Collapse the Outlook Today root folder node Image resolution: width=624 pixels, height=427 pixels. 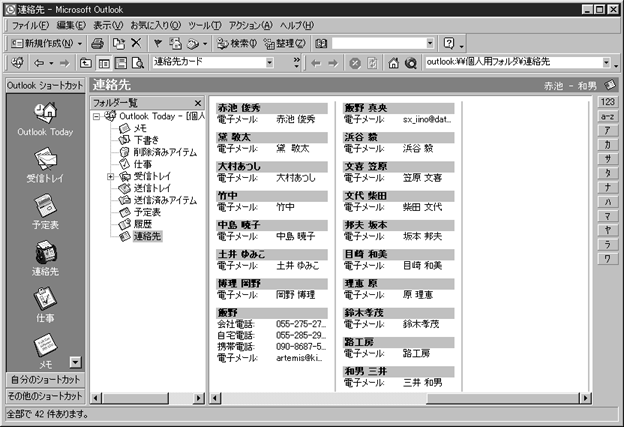[x=96, y=116]
